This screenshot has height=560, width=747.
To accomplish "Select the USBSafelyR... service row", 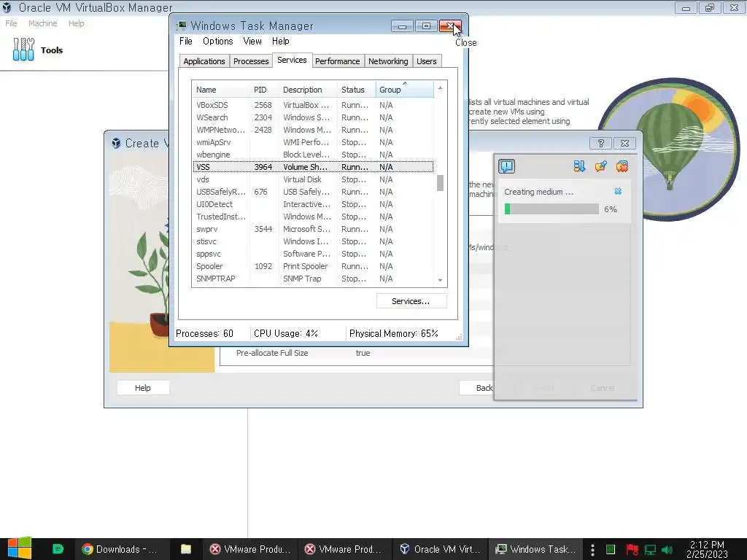I will (313, 192).
